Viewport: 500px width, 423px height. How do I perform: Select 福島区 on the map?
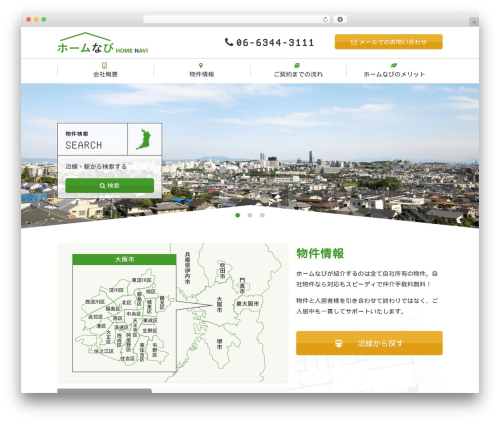pos(113,309)
